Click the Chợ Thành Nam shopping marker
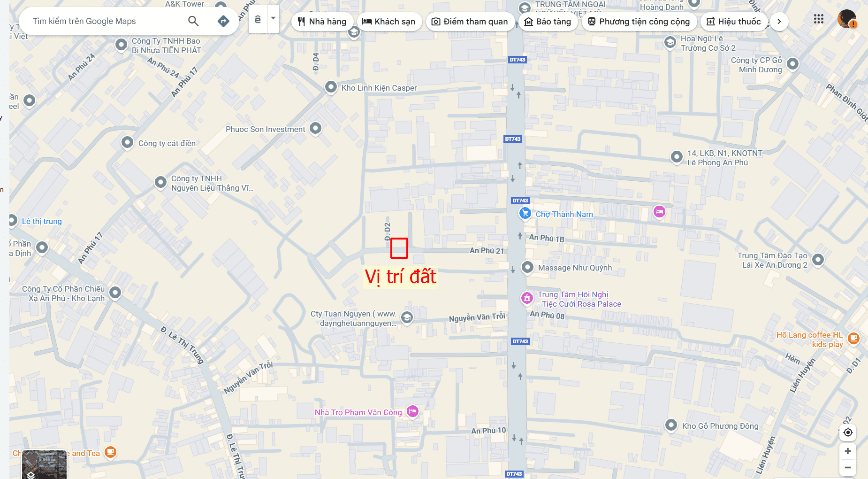The width and height of the screenshot is (868, 479). 525,213
